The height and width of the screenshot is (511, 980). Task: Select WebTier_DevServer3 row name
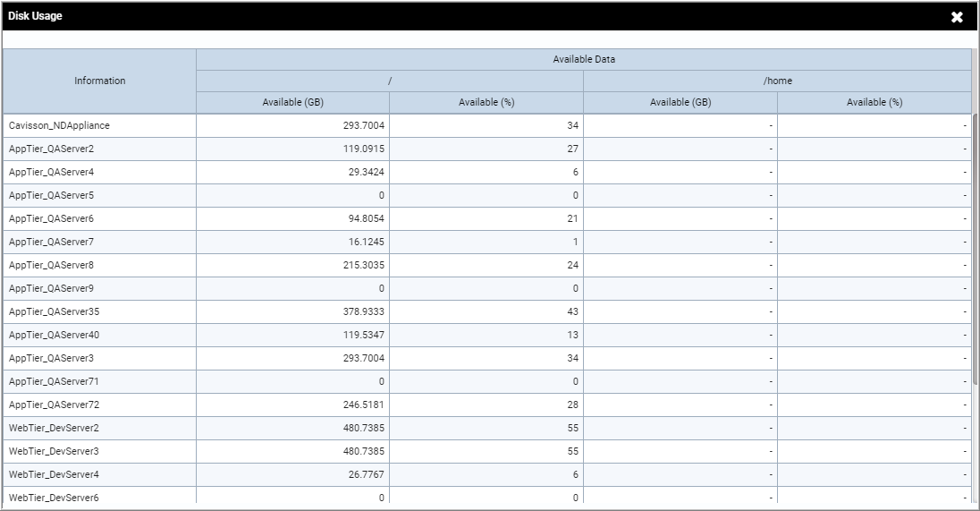pos(54,451)
